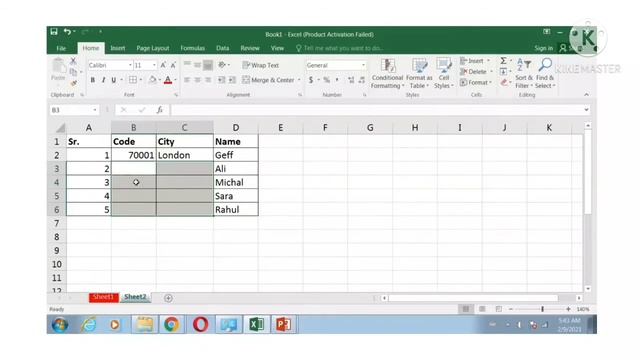Click the Sort & Filter icon
Screen dimensions: 640x360
click(524, 65)
